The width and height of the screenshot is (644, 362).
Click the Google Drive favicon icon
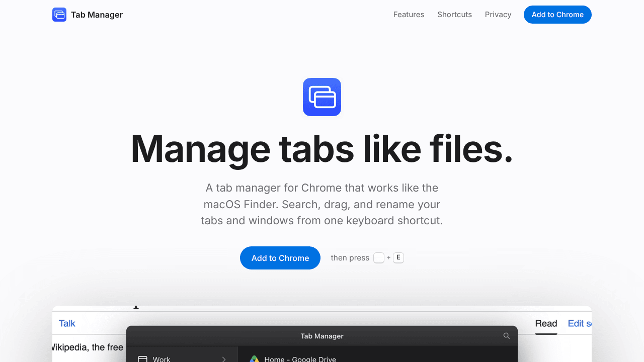[x=255, y=359]
